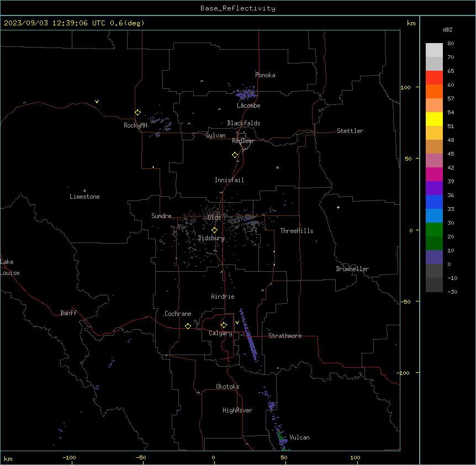The height and width of the screenshot is (465, 476).
Task: Click the yellow V marker northwest of RockyMH
Action: tap(97, 102)
